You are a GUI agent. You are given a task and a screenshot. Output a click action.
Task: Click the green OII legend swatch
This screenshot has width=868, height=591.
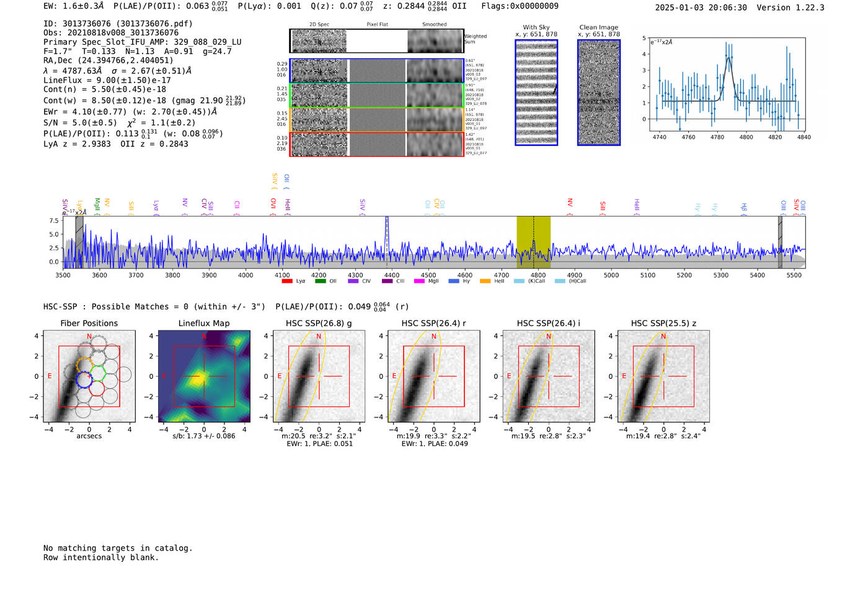tap(320, 281)
